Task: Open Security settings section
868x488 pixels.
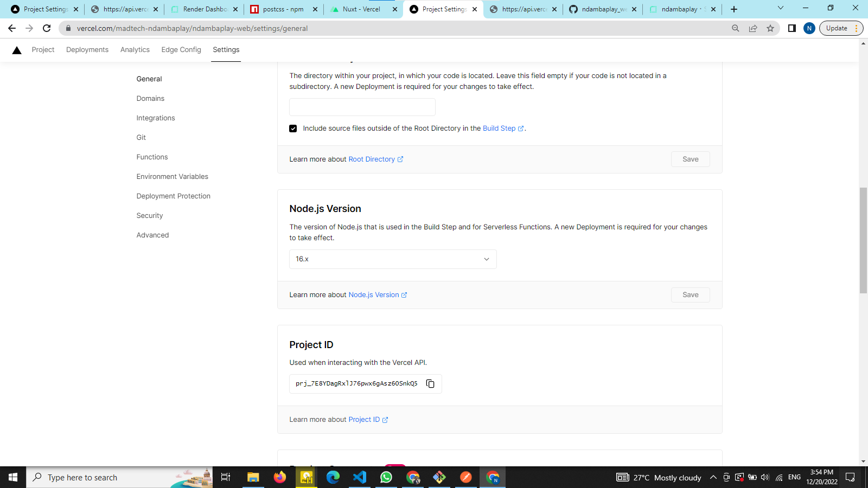Action: tap(150, 216)
